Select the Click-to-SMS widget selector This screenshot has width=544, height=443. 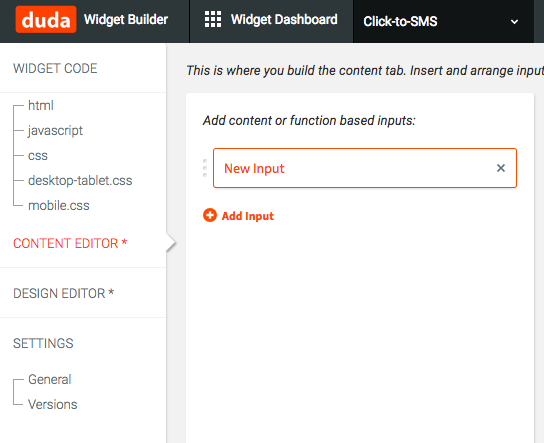point(443,22)
